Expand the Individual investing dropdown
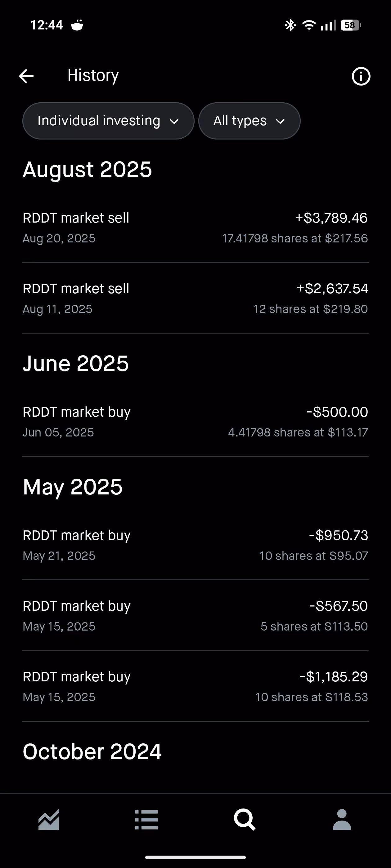This screenshot has width=391, height=868. [x=108, y=121]
